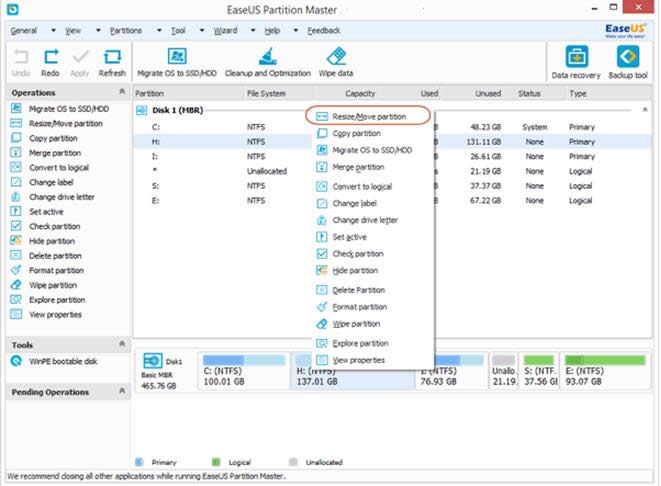
Task: Select the E: partition row in the list
Action: point(156,200)
